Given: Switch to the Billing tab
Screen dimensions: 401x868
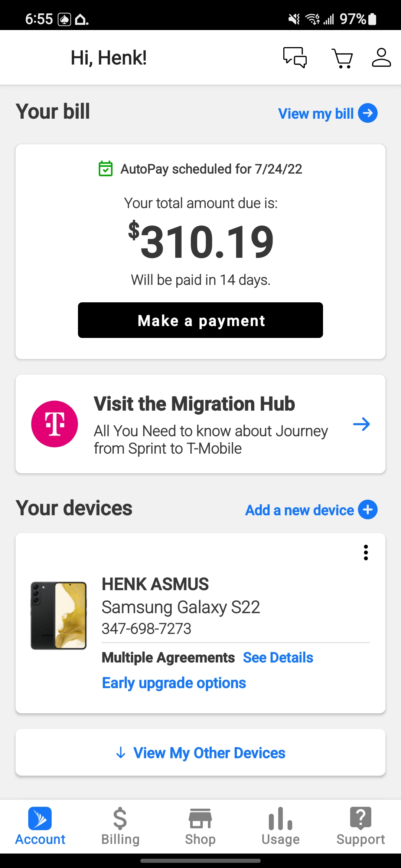Looking at the screenshot, I should [x=120, y=826].
